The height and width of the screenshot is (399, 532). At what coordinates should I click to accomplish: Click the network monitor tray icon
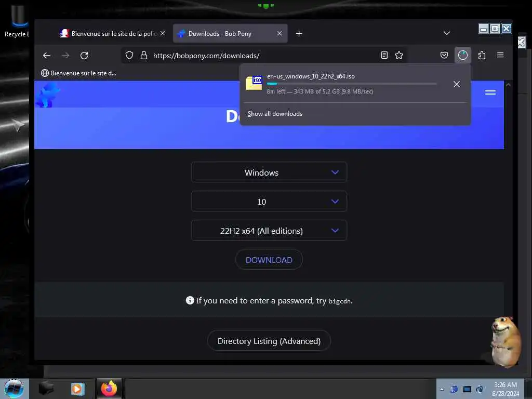pos(467,389)
